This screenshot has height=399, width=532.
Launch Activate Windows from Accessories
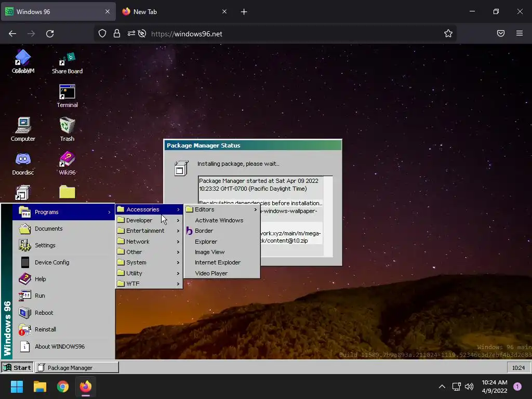tap(222, 220)
